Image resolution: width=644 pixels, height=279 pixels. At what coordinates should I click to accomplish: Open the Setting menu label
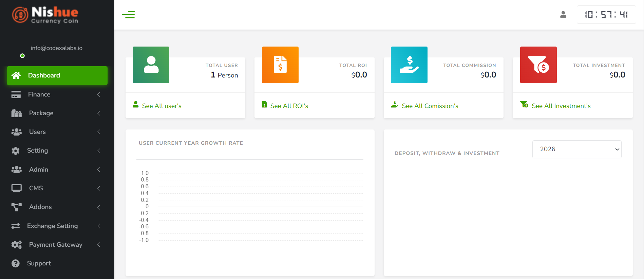tap(37, 151)
